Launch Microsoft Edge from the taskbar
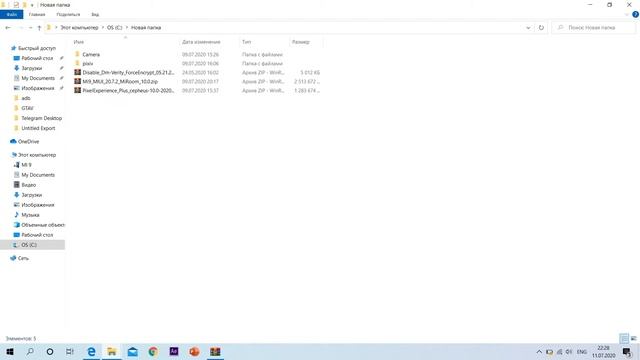The width and height of the screenshot is (640, 360). coord(91,351)
